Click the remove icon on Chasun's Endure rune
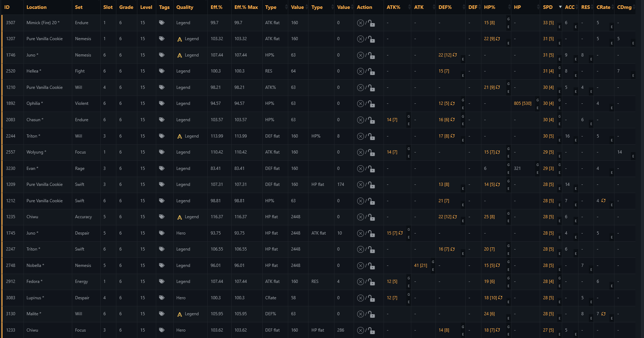Screen dimensions: 644x338 click(360, 120)
